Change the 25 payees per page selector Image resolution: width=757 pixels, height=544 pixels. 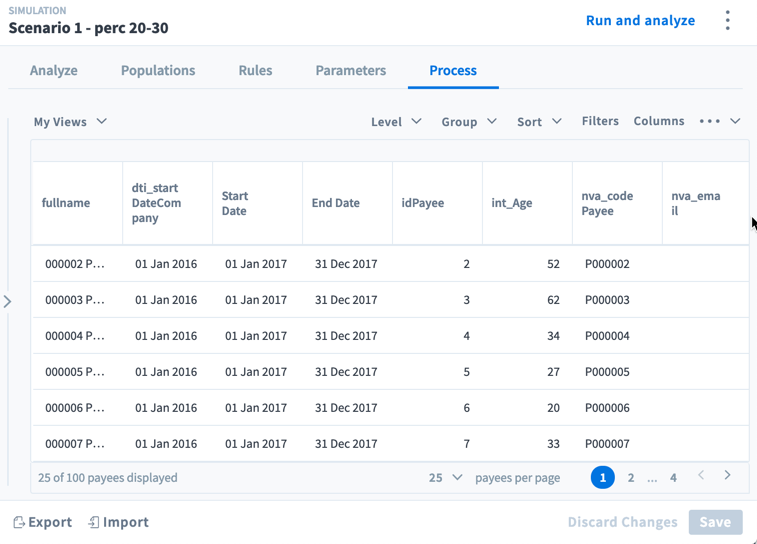point(445,478)
